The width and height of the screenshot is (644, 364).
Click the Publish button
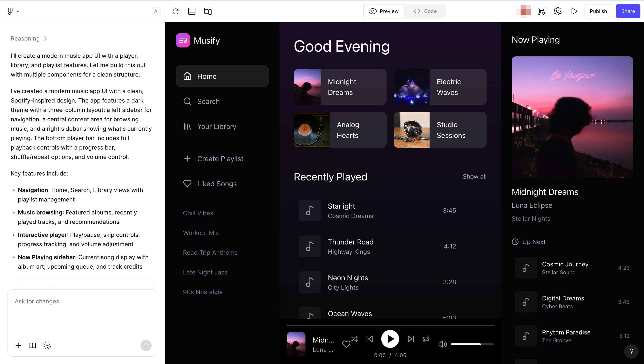tap(598, 11)
